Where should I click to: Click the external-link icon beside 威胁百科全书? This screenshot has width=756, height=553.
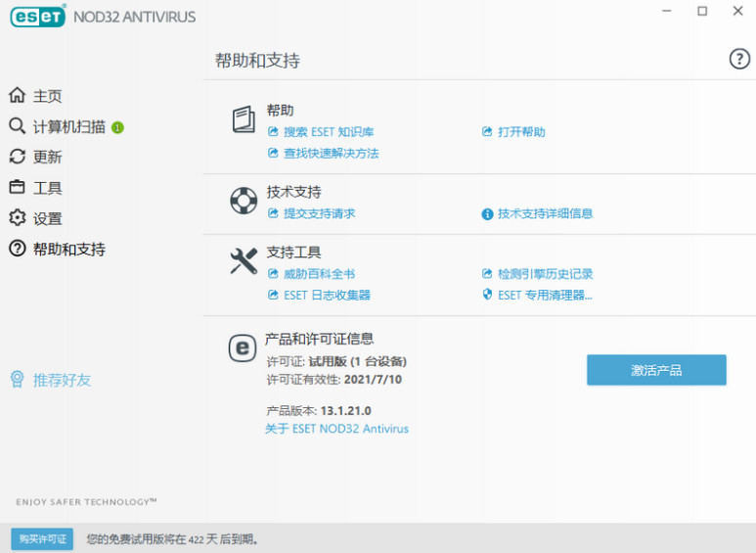[x=273, y=274]
